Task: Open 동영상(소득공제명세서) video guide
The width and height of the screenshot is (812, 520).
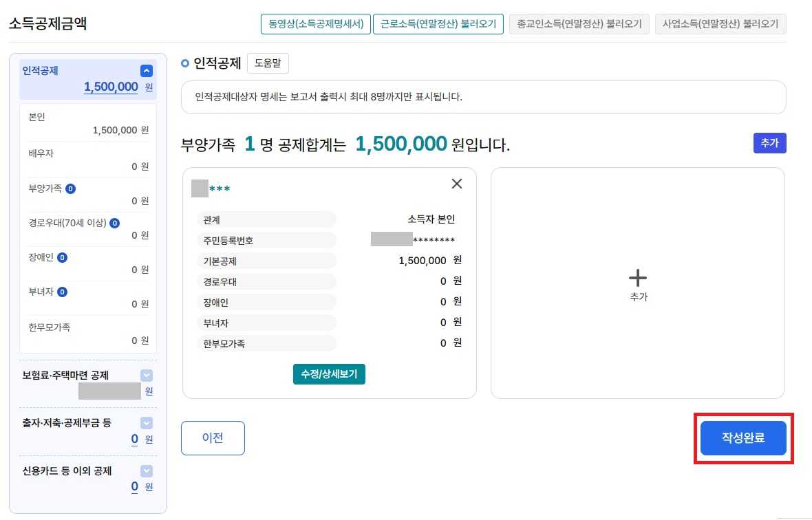Action: click(315, 23)
